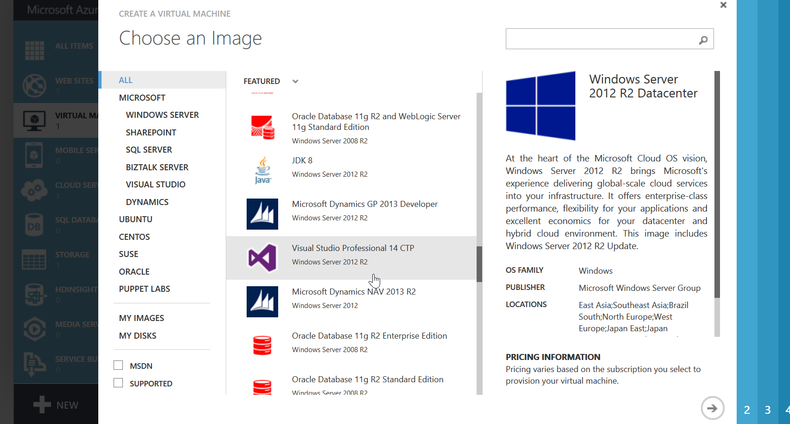This screenshot has width=790, height=424.
Task: Filter by Visual Studio images
Action: [156, 184]
